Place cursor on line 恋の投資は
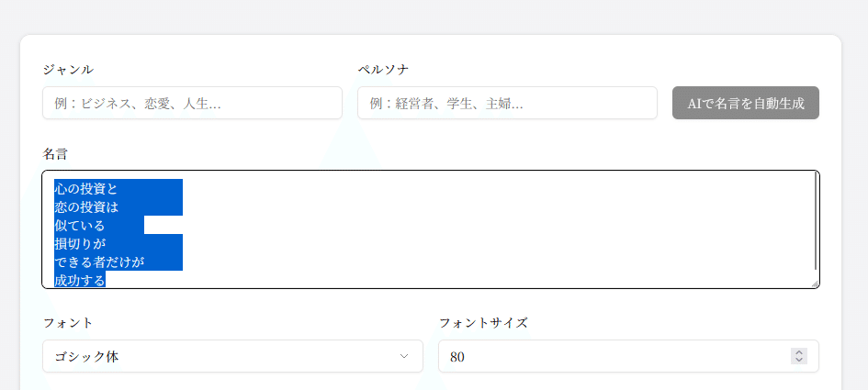This screenshot has height=390, width=868. (86, 206)
